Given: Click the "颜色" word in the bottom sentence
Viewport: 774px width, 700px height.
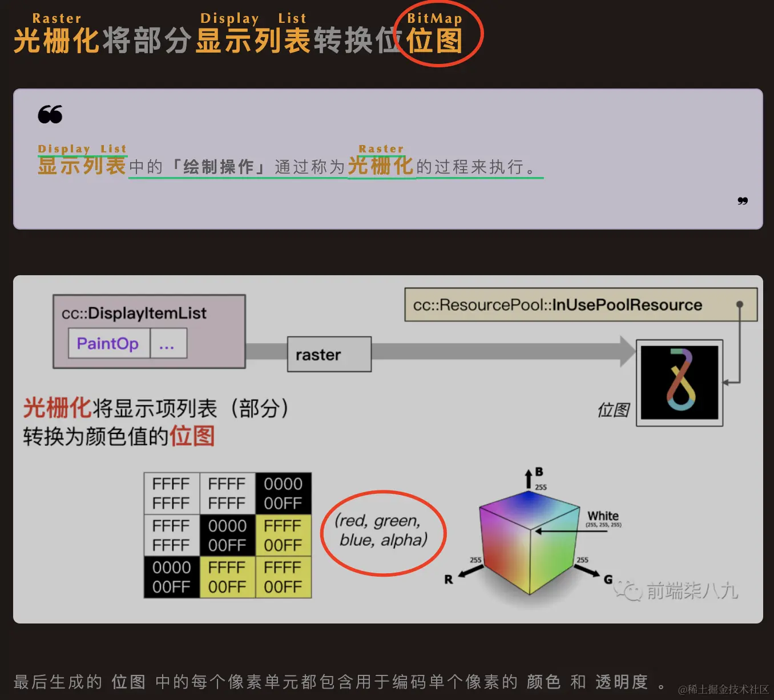Looking at the screenshot, I should tap(544, 682).
